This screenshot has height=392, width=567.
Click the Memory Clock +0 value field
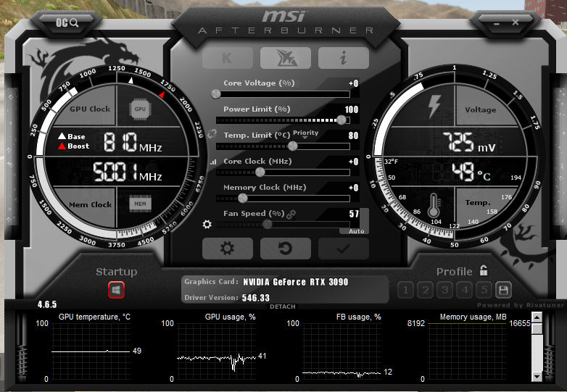353,188
